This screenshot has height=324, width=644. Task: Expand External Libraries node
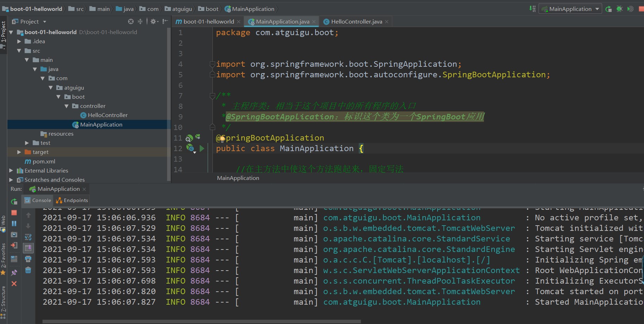(11, 170)
